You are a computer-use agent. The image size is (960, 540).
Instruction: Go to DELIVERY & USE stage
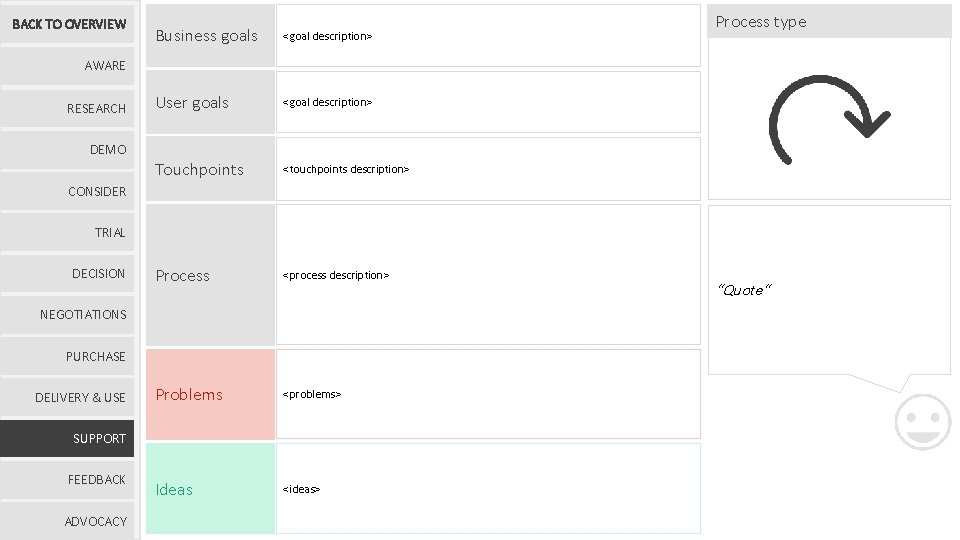coord(68,397)
